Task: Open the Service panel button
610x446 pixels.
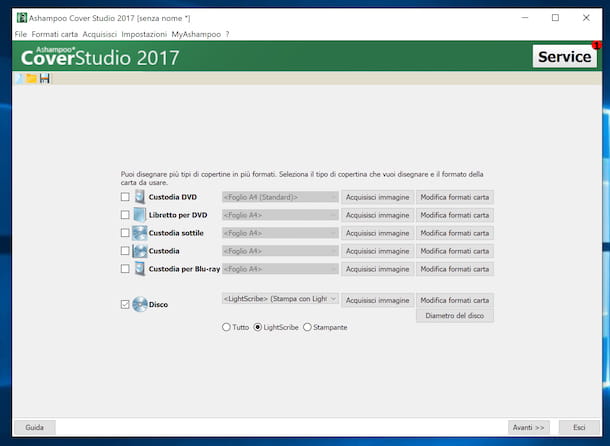Action: (x=565, y=57)
